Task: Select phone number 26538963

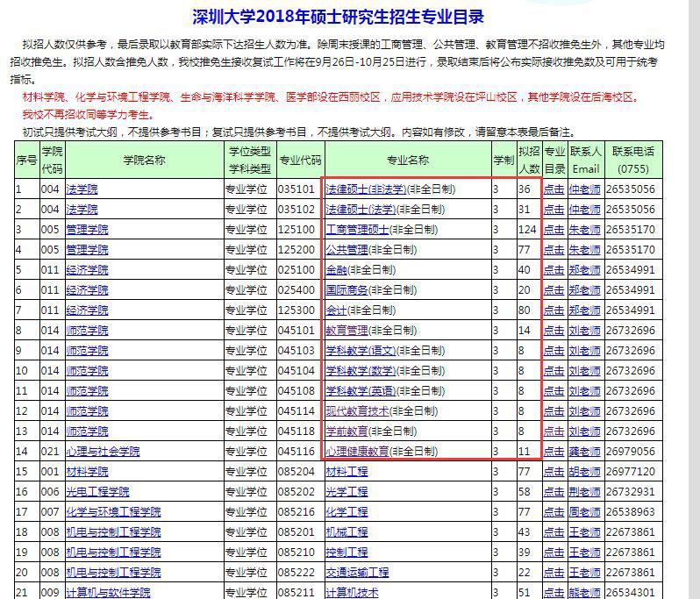Action: tap(631, 512)
